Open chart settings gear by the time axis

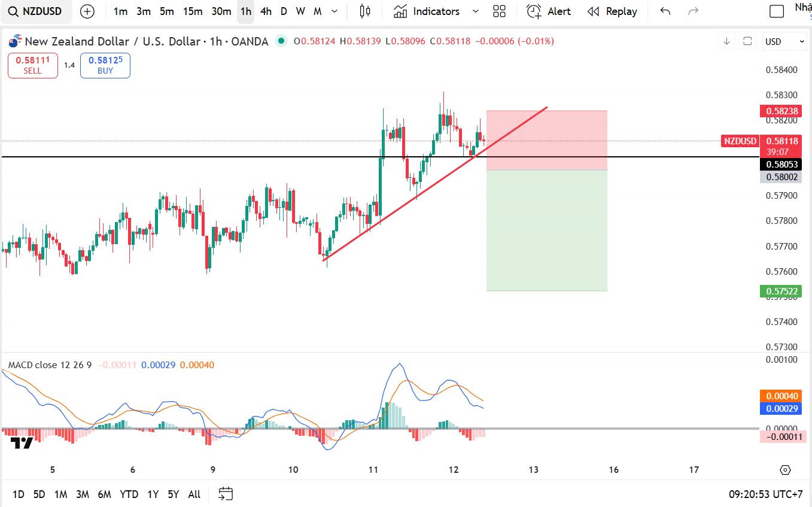pos(786,470)
